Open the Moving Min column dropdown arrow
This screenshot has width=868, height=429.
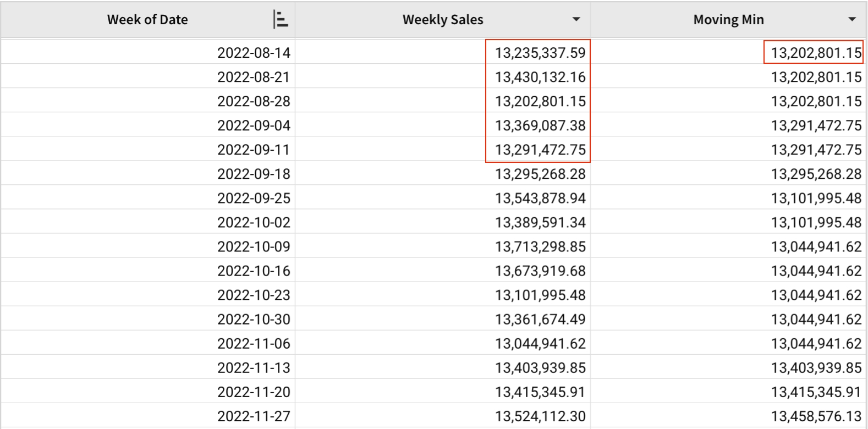click(852, 20)
